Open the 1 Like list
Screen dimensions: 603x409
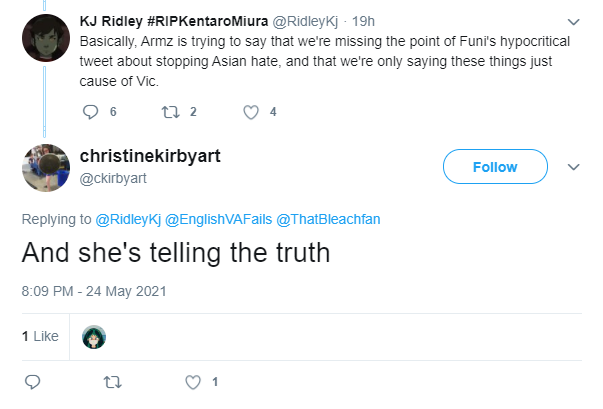[40, 336]
